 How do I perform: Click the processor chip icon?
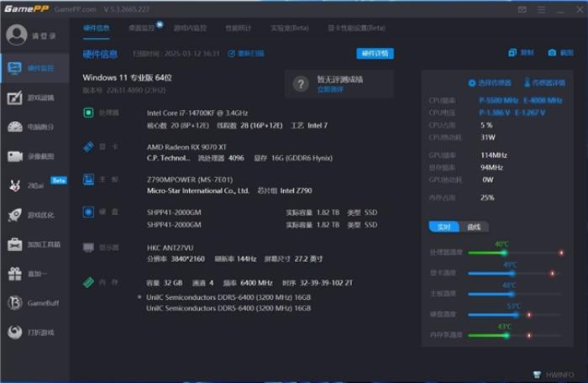click(x=88, y=113)
